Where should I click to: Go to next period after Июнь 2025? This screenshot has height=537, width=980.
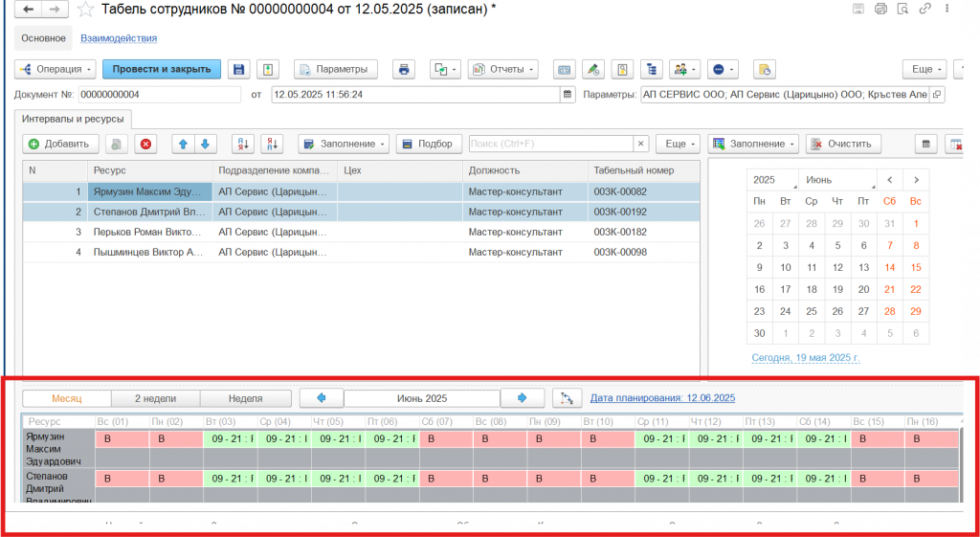523,397
